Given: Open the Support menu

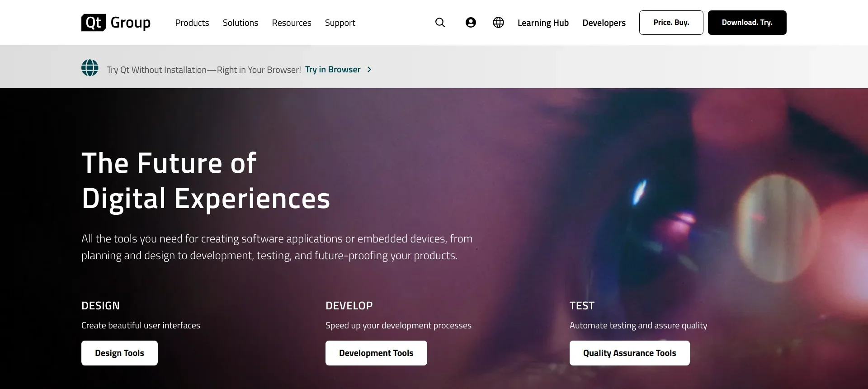Looking at the screenshot, I should coord(340,23).
